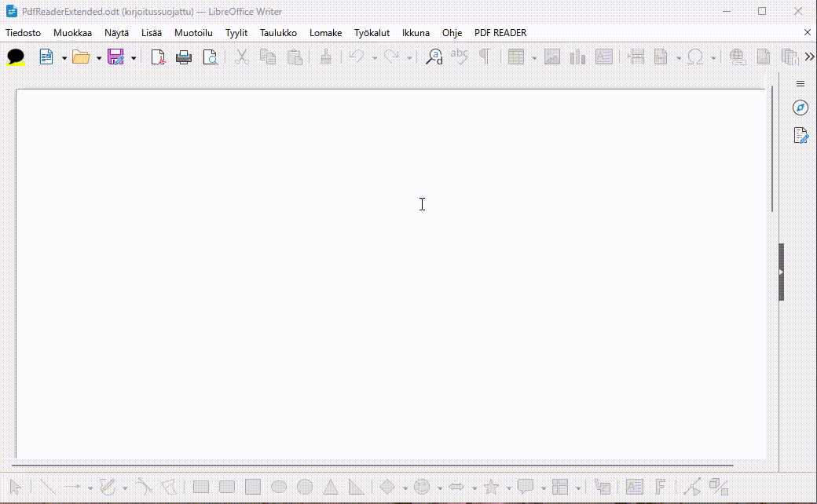
Task: Click inside the blank document page
Action: pos(390,275)
